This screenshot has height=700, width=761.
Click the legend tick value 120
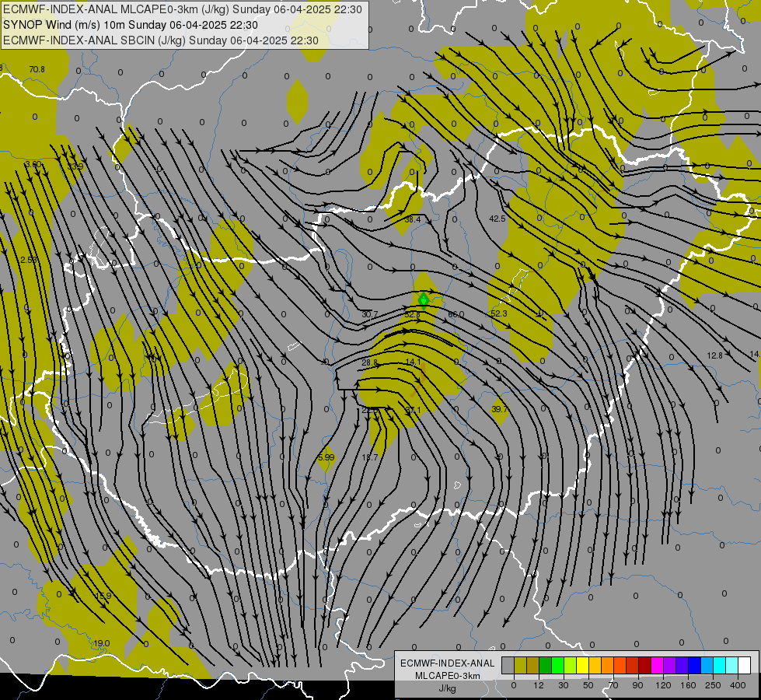tap(663, 685)
